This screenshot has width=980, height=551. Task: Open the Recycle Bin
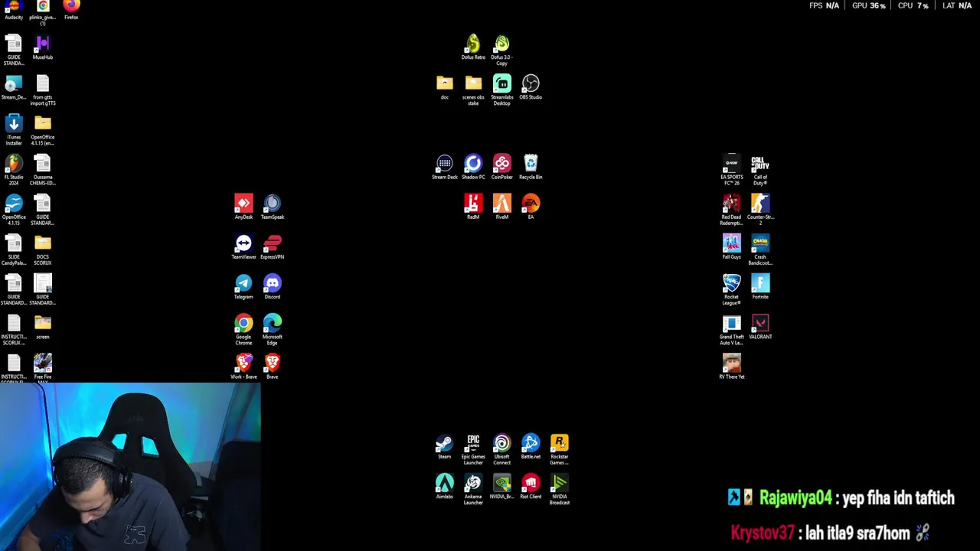[531, 167]
